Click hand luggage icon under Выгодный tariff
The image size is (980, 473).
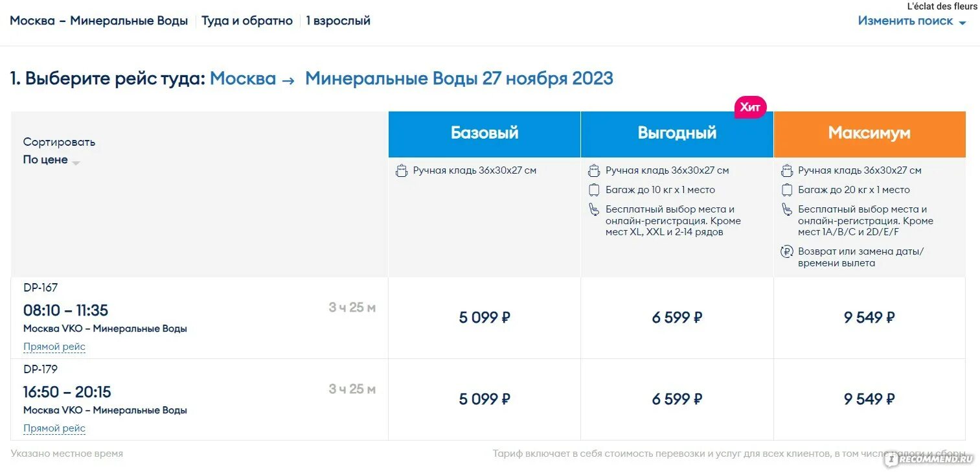coord(594,171)
